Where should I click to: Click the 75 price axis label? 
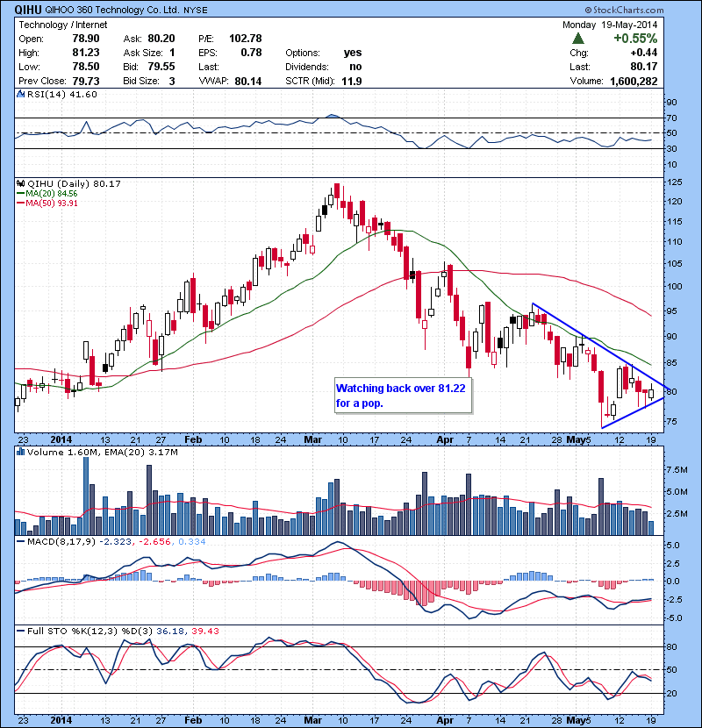pyautogui.click(x=672, y=422)
